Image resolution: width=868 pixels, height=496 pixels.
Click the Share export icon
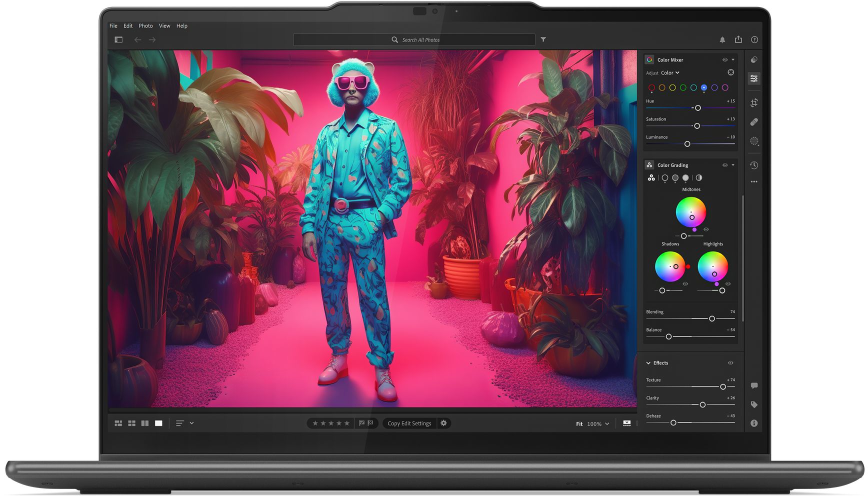point(738,39)
